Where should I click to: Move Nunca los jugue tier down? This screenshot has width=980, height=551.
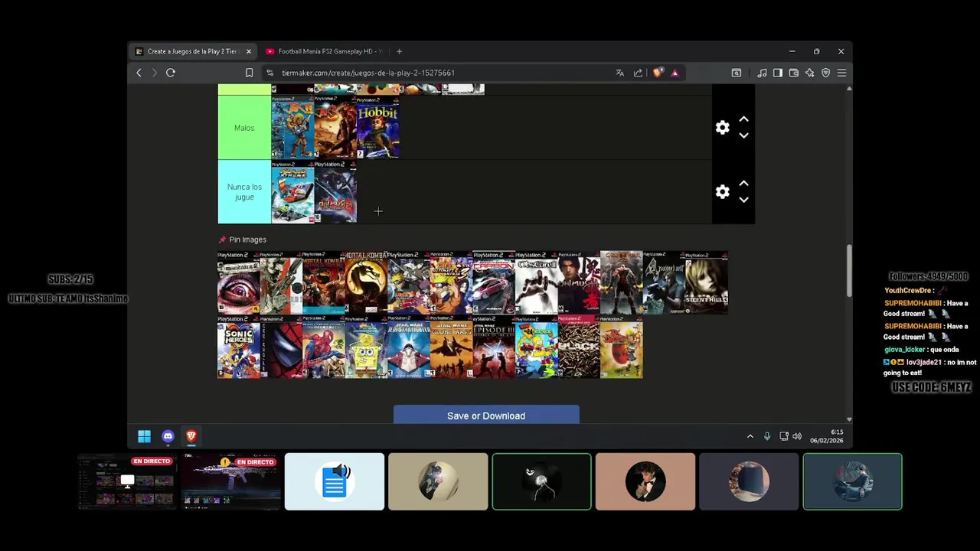coord(743,200)
